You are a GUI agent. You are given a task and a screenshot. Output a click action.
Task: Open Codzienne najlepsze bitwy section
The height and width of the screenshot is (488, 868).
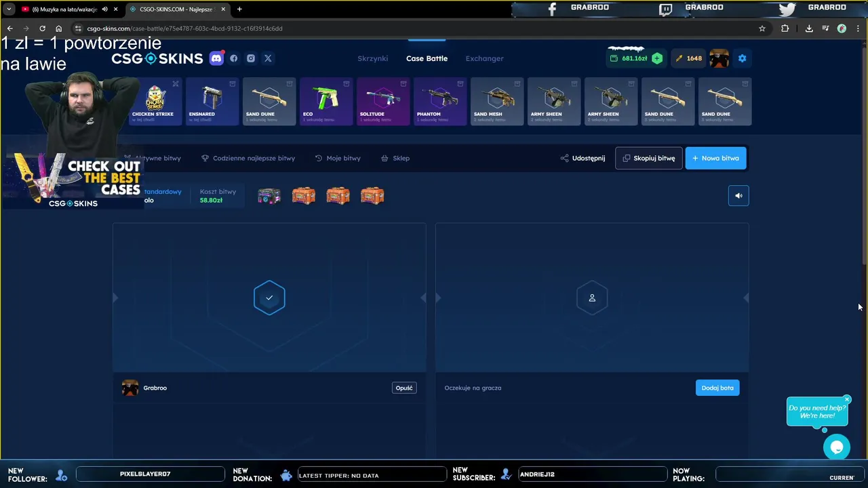[248, 158]
